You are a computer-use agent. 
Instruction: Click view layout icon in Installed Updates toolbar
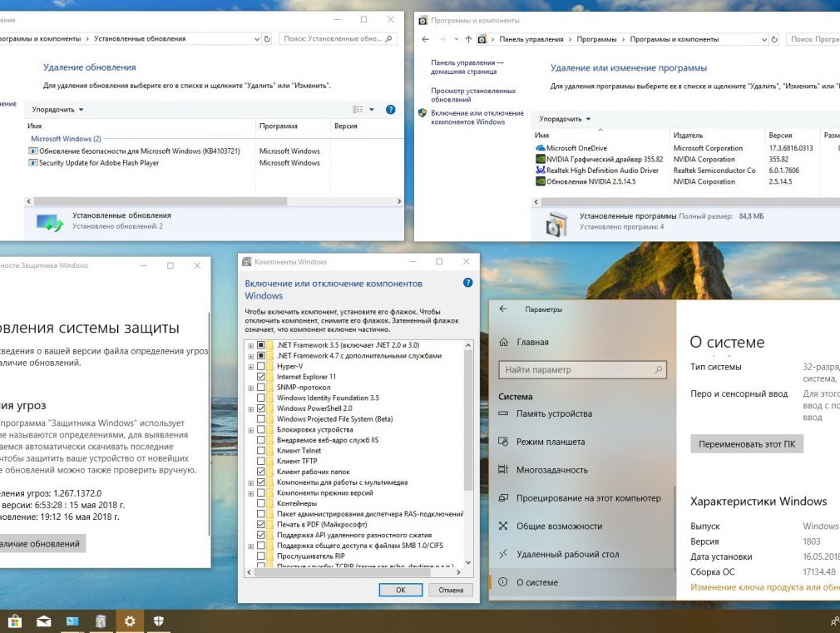[x=358, y=109]
